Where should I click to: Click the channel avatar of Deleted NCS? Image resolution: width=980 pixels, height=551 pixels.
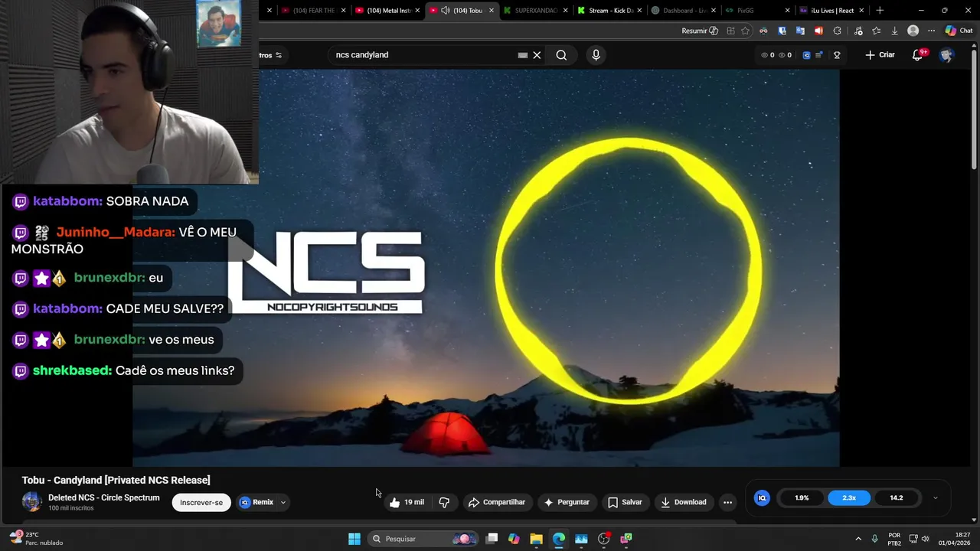[x=31, y=502]
